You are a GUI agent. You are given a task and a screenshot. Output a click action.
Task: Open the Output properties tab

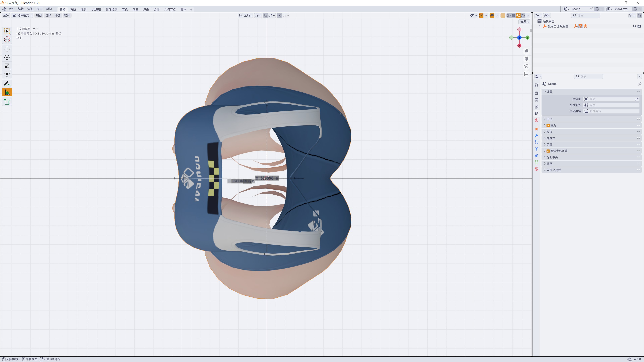coord(536,100)
